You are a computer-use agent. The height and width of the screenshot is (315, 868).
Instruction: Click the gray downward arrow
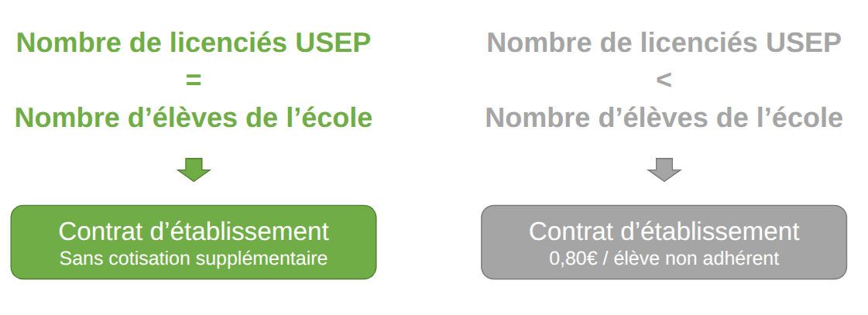tap(664, 169)
